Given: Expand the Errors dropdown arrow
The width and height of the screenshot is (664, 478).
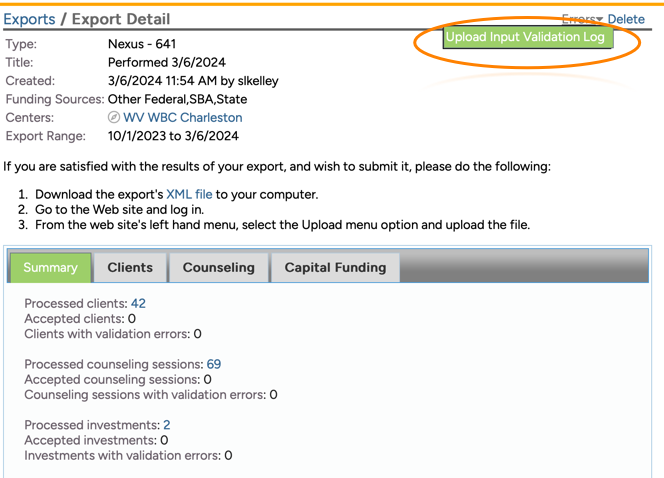Looking at the screenshot, I should tap(599, 20).
